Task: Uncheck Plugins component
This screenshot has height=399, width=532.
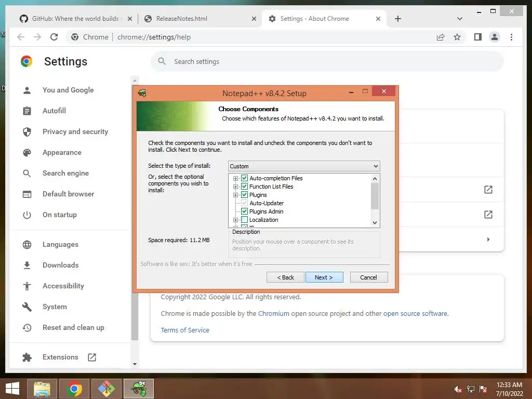Action: pyautogui.click(x=244, y=195)
